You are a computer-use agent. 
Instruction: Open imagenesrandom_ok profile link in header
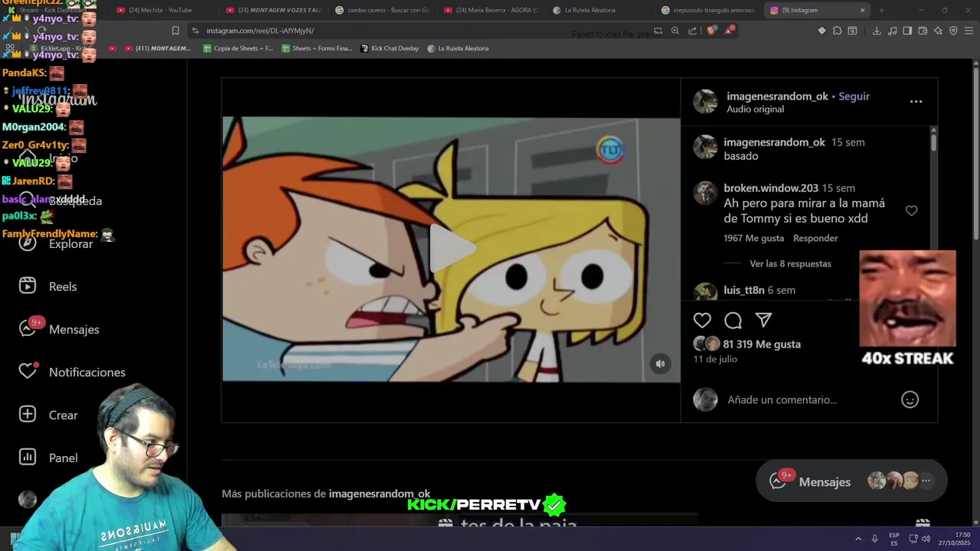pos(777,96)
